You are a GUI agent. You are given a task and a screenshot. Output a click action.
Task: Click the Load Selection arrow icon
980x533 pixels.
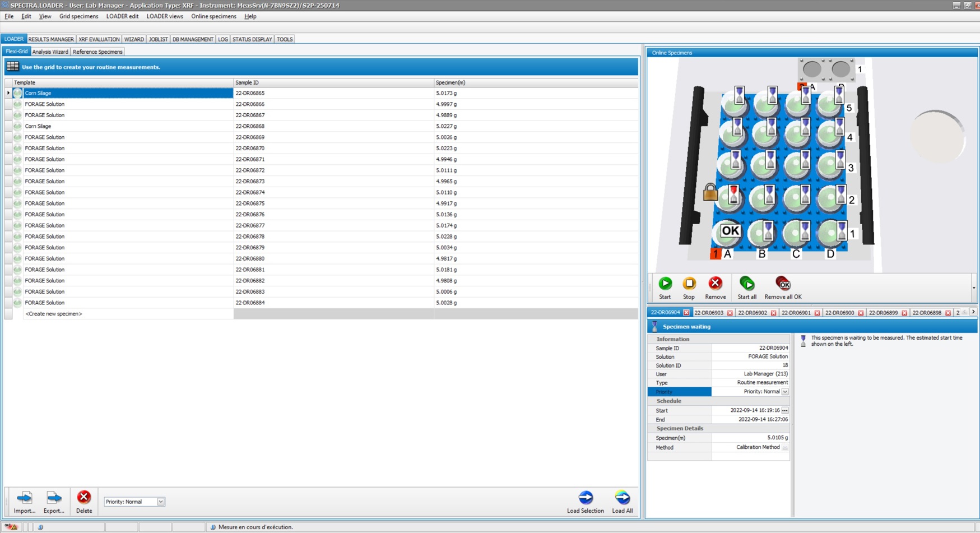pyautogui.click(x=585, y=498)
